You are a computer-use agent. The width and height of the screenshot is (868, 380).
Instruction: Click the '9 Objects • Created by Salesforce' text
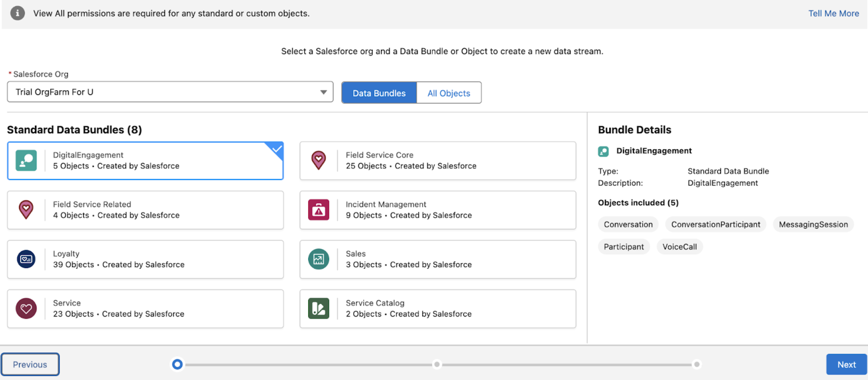click(409, 215)
